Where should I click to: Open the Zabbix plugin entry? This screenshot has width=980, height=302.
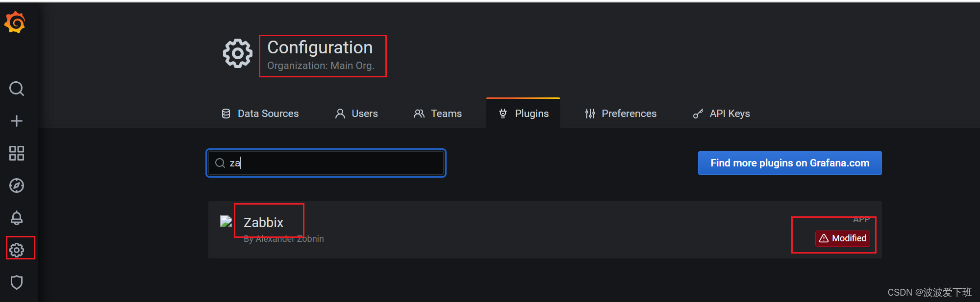(x=545, y=230)
